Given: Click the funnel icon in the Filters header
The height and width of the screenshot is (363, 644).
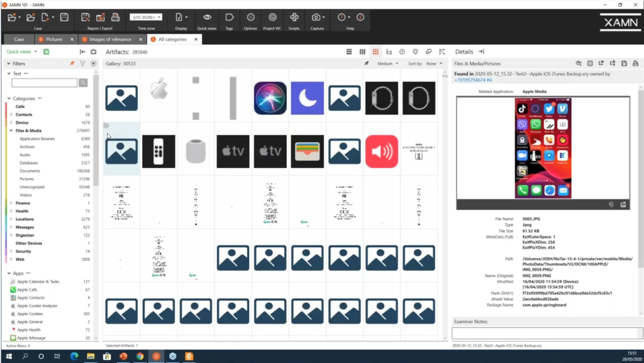Looking at the screenshot, I should click(82, 64).
